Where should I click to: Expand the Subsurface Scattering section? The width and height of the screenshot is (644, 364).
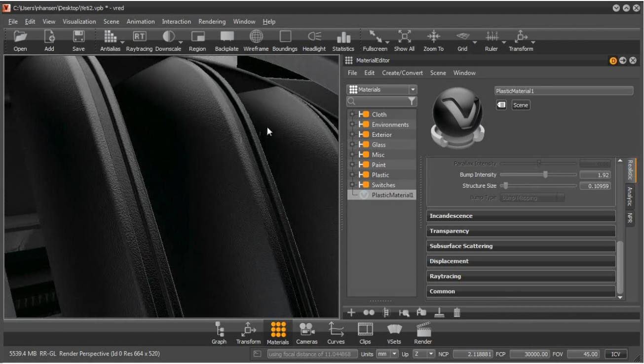pyautogui.click(x=521, y=246)
